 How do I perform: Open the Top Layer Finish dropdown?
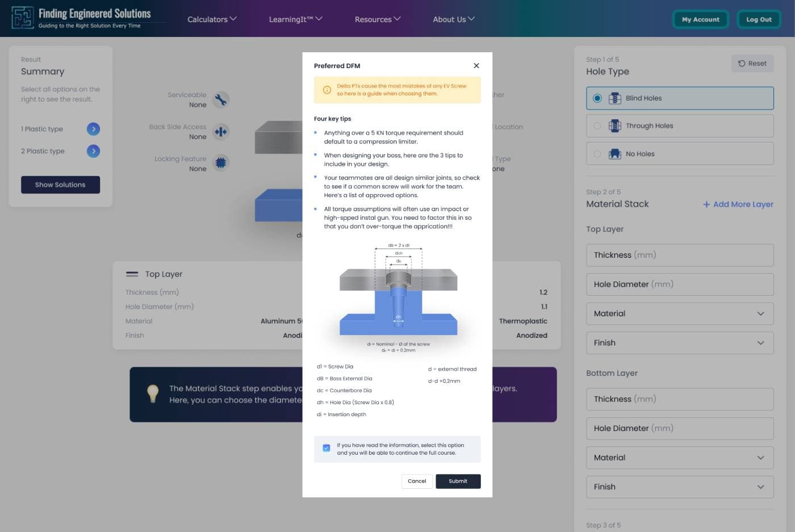click(x=679, y=343)
